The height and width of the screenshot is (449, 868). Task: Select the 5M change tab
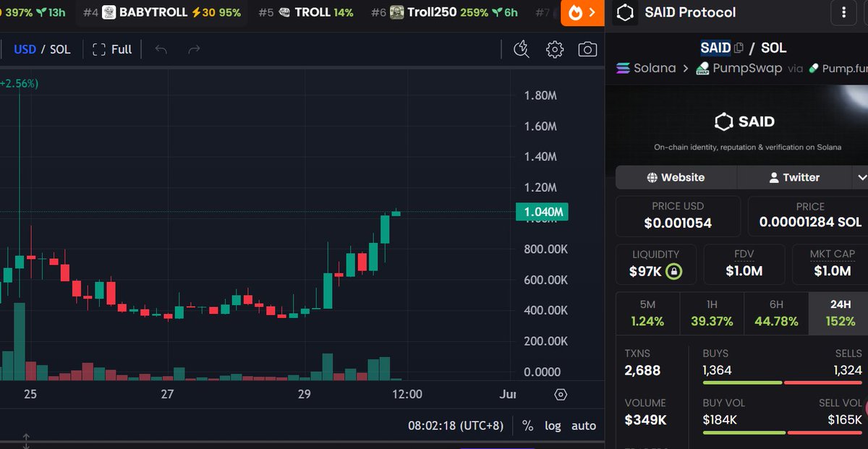click(647, 314)
